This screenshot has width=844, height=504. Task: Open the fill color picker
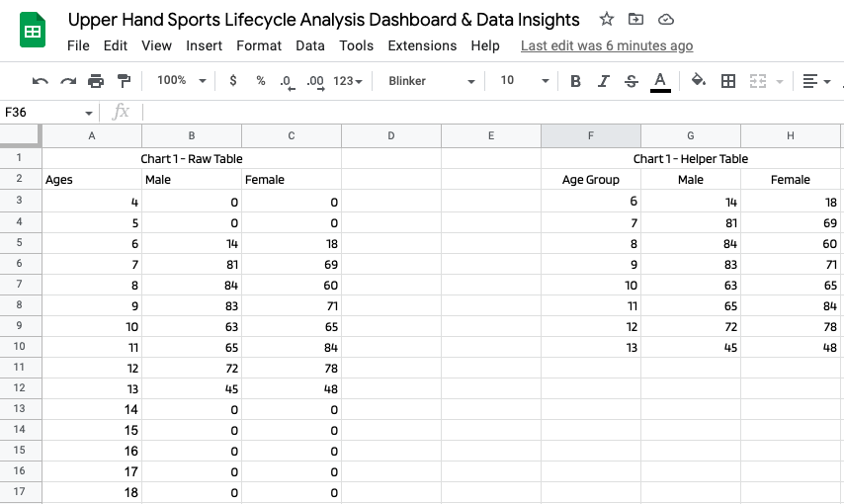pos(699,81)
